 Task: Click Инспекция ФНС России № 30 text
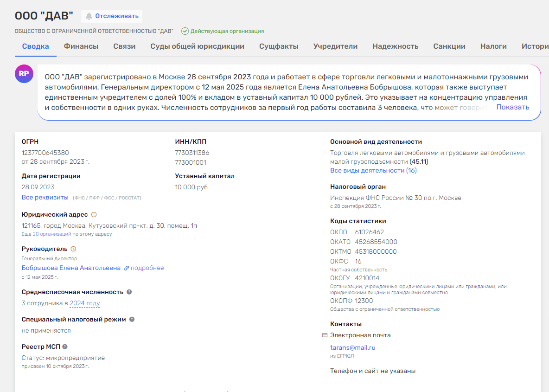[396, 198]
